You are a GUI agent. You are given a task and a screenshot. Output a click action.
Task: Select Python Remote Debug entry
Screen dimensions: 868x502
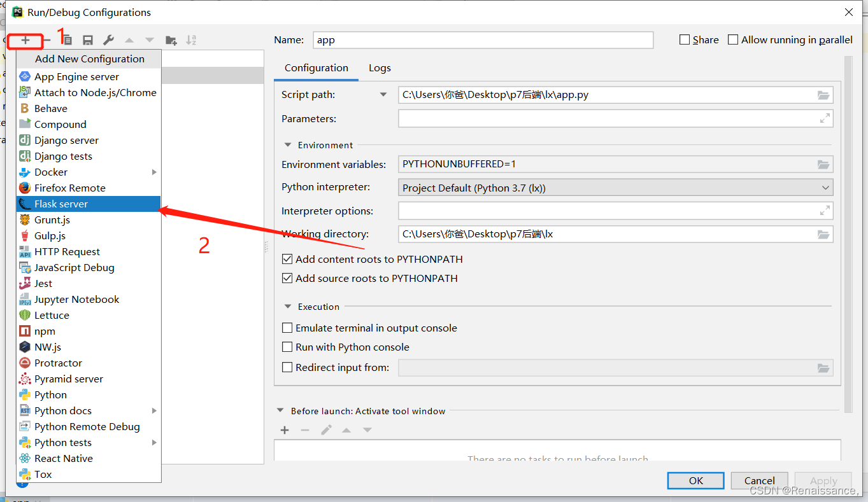(x=89, y=426)
